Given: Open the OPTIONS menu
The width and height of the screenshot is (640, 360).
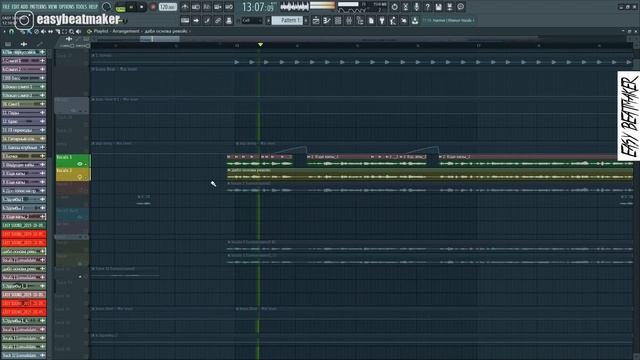Looking at the screenshot, I should pos(67,7).
